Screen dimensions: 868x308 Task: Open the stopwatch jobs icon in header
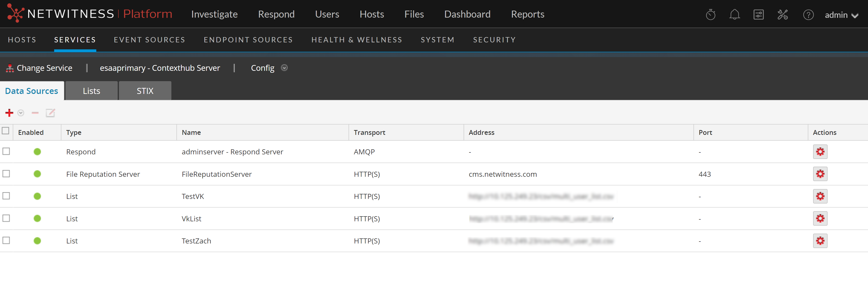pos(710,14)
